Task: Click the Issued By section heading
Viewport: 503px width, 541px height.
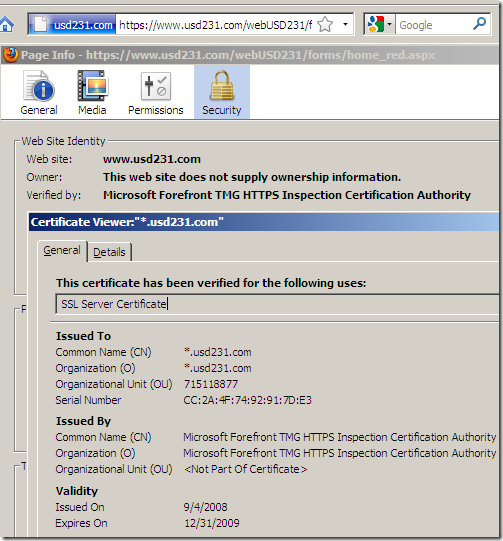Action: (x=83, y=421)
